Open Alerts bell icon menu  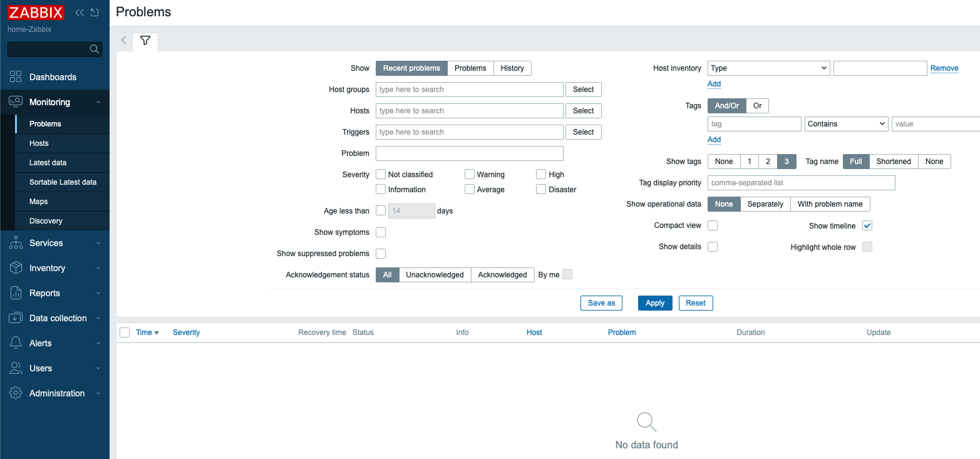[x=16, y=343]
